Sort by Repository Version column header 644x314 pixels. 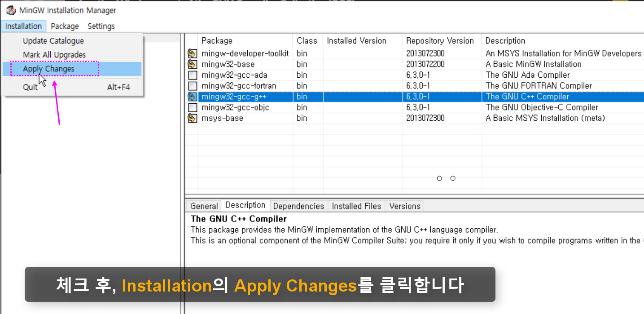(442, 41)
